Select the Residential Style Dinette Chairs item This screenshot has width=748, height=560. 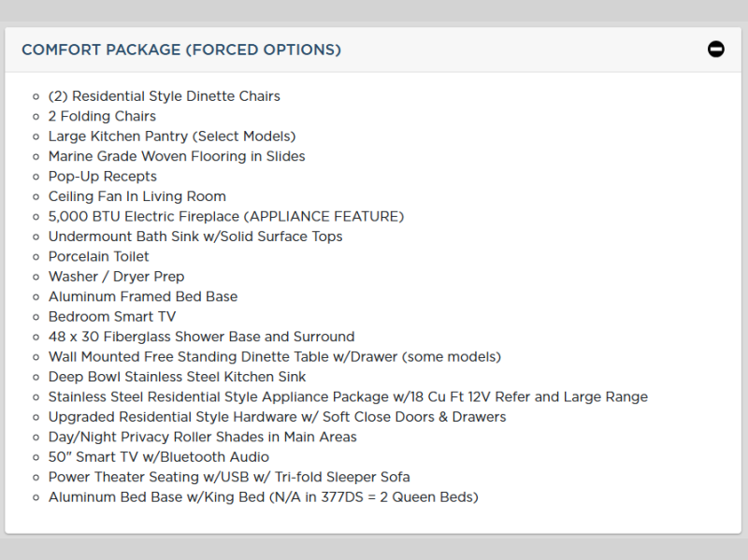(x=164, y=96)
